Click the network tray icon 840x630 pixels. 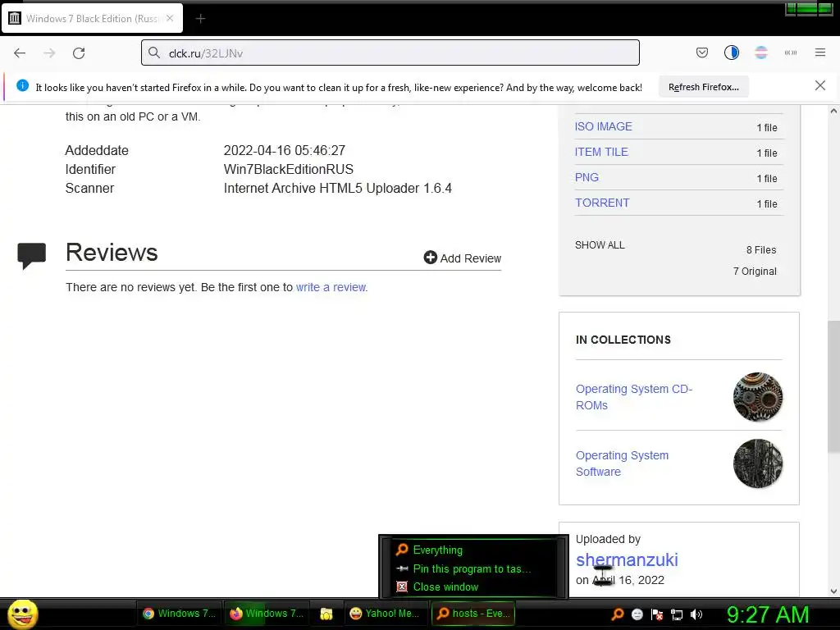coord(677,614)
